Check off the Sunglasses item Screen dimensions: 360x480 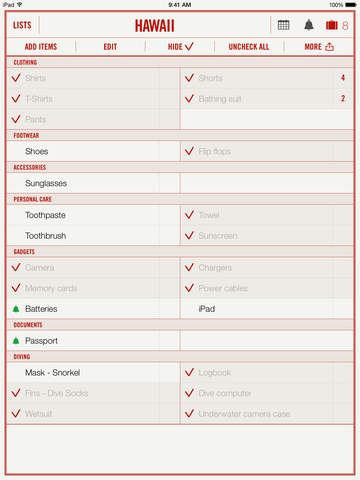(x=93, y=183)
